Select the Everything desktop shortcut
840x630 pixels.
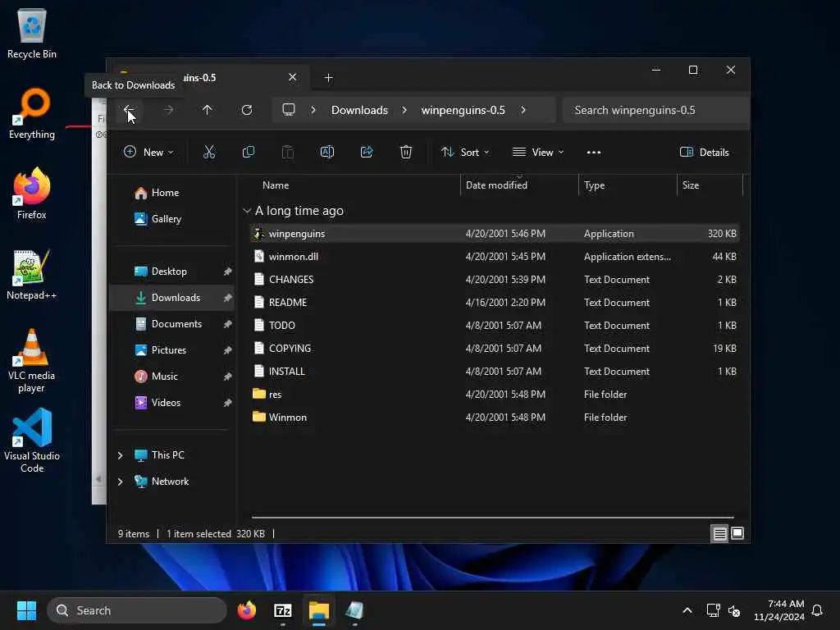click(32, 113)
